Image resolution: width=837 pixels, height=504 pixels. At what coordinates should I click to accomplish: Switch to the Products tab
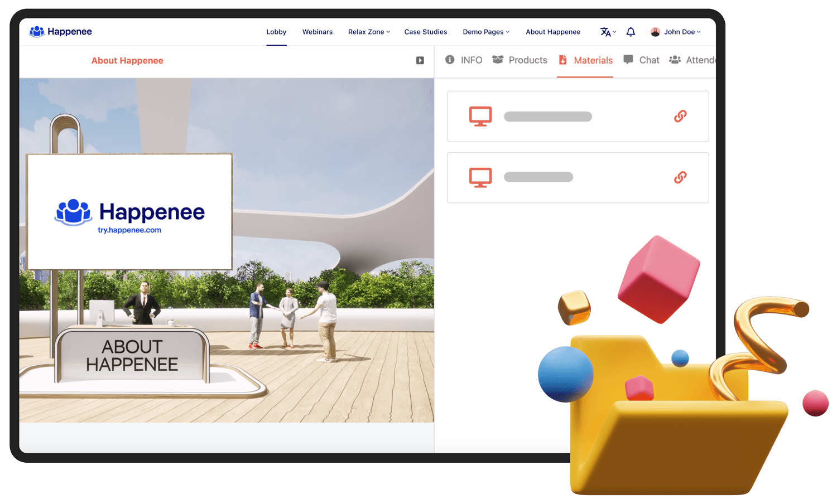pos(519,60)
